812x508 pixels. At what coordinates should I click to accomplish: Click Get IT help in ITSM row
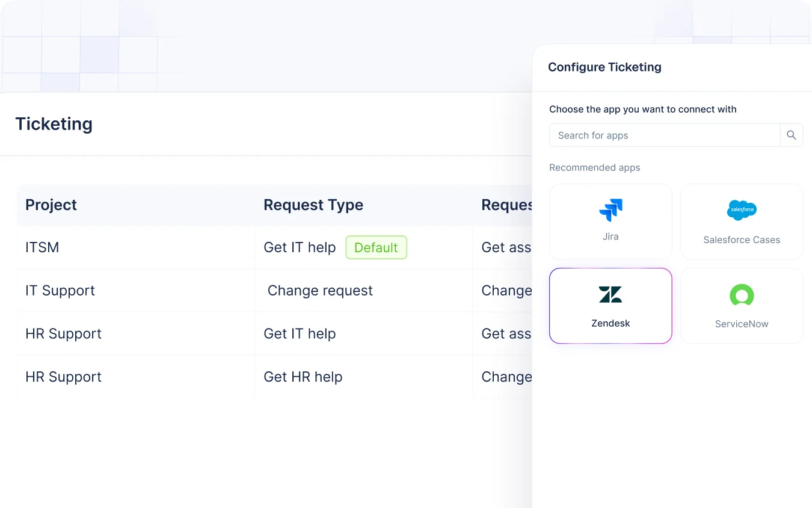pos(300,247)
